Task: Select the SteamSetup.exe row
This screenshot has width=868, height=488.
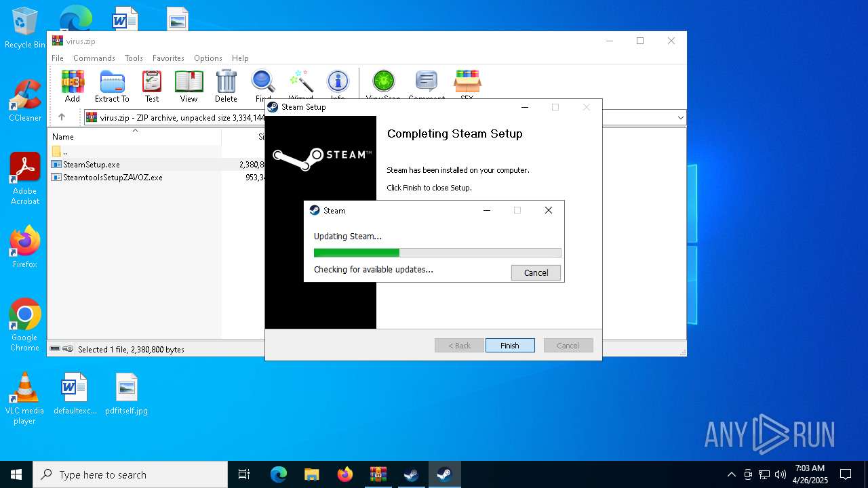Action: point(157,164)
